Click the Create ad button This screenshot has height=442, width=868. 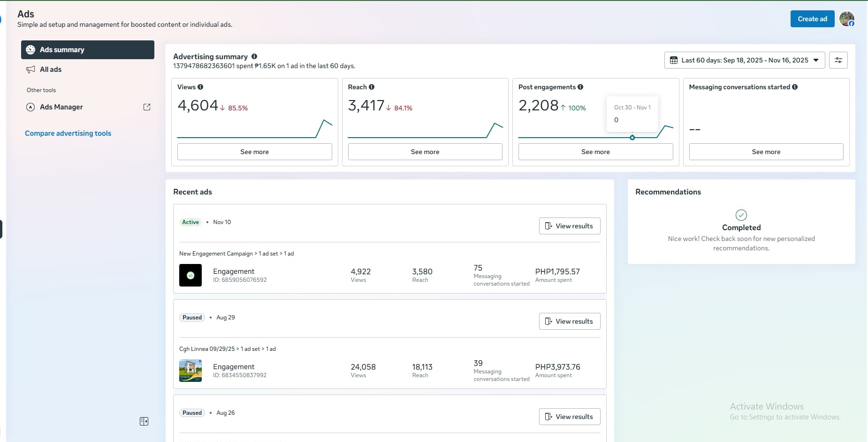(812, 19)
